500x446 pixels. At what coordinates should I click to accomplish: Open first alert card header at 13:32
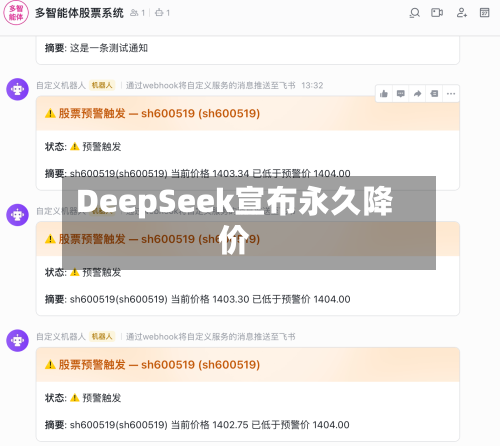248,113
